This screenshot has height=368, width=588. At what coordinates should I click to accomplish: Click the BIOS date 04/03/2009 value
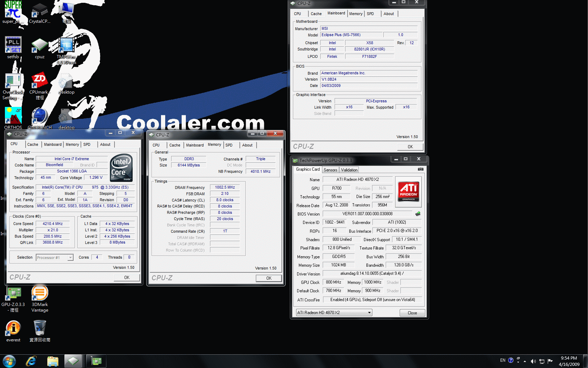369,86
